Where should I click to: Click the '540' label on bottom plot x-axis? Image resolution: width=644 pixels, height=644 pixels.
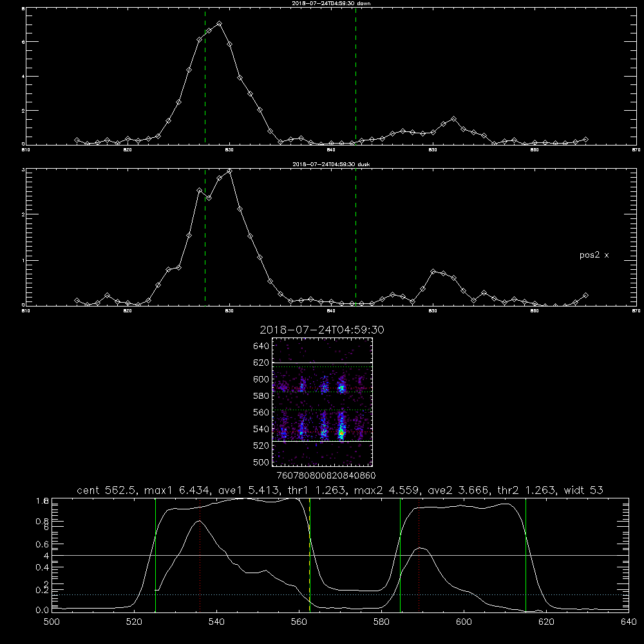(216, 622)
